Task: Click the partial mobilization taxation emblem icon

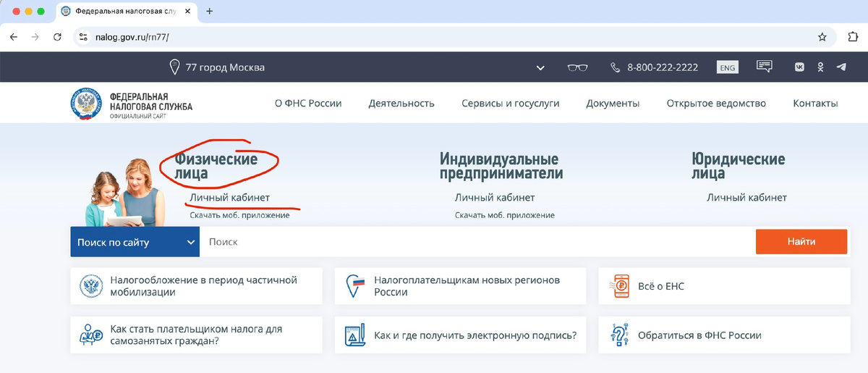Action: pos(90,286)
